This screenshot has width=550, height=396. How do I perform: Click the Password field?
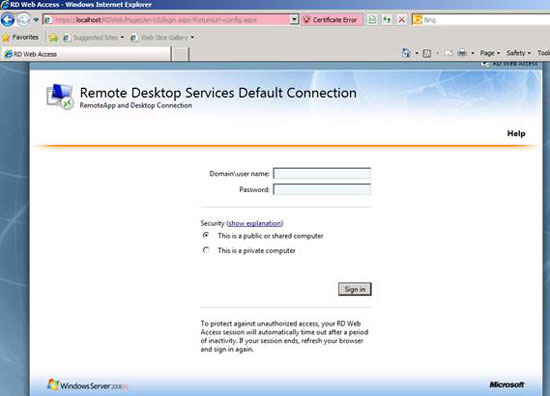pyautogui.click(x=322, y=189)
